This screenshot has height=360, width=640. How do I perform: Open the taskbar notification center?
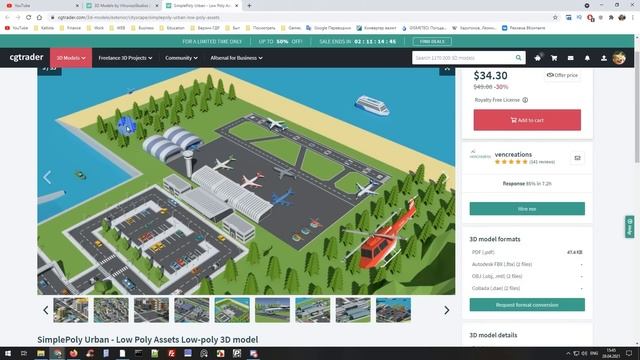point(629,353)
